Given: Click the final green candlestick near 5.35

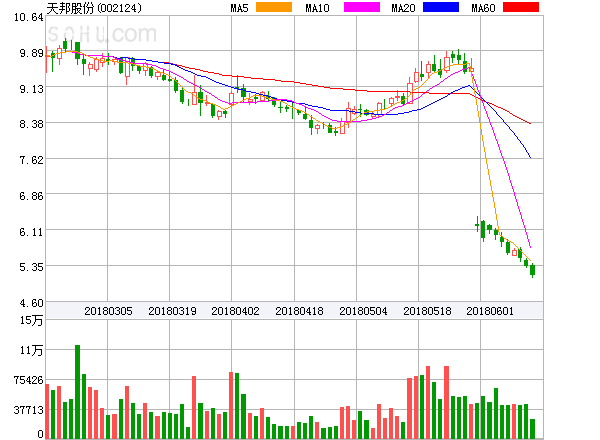Looking at the screenshot, I should point(532,270).
